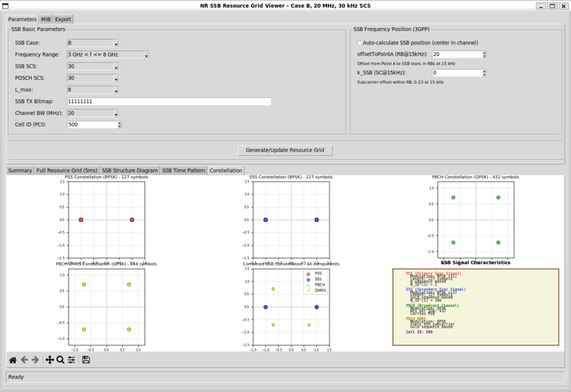This screenshot has width=571, height=392.
Task: Open the Configure subplots tool
Action: click(71, 360)
